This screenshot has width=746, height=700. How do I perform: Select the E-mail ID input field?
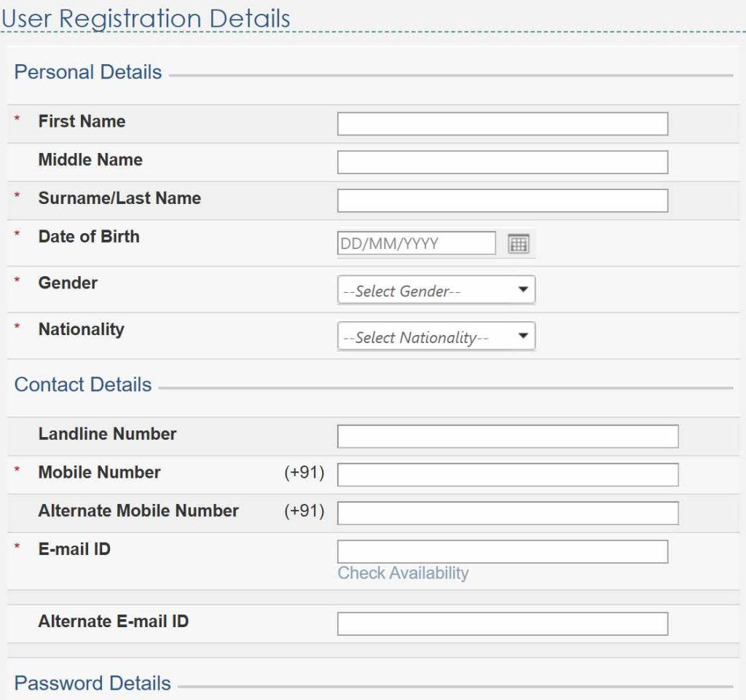pos(502,551)
